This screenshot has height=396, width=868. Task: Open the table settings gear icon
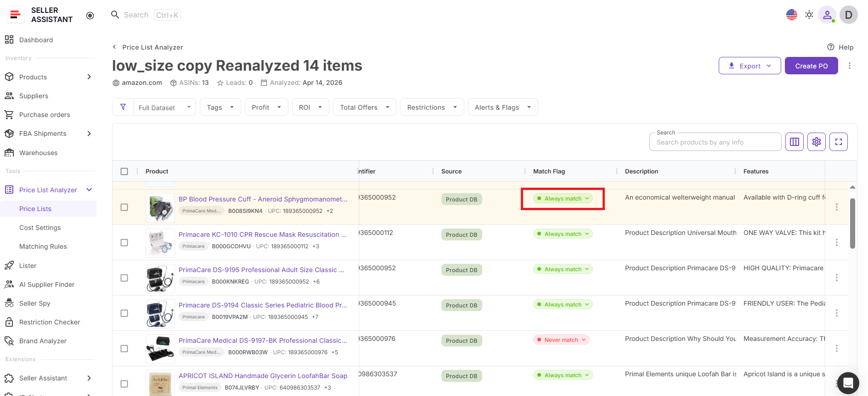click(817, 142)
